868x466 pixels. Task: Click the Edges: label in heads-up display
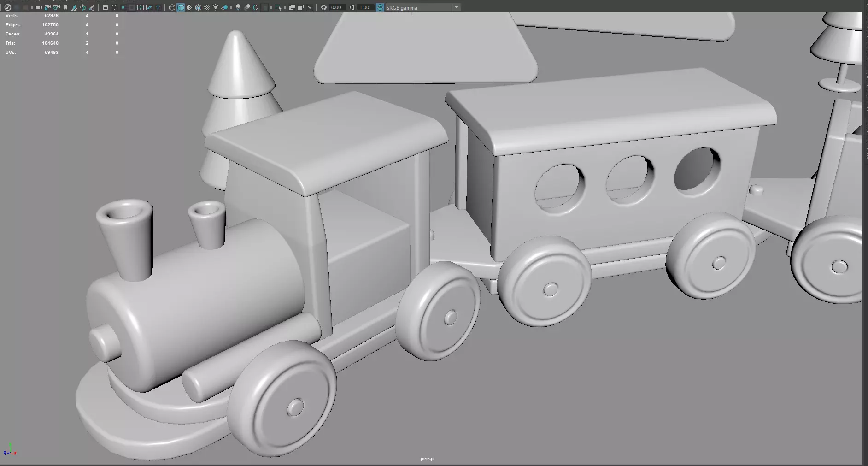tap(13, 25)
